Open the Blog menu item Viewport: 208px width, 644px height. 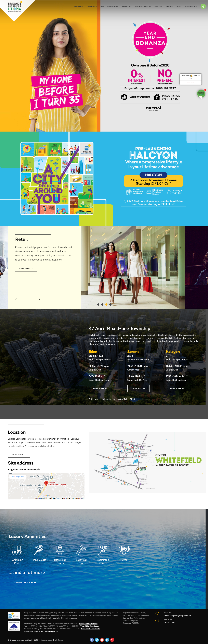click(x=179, y=6)
